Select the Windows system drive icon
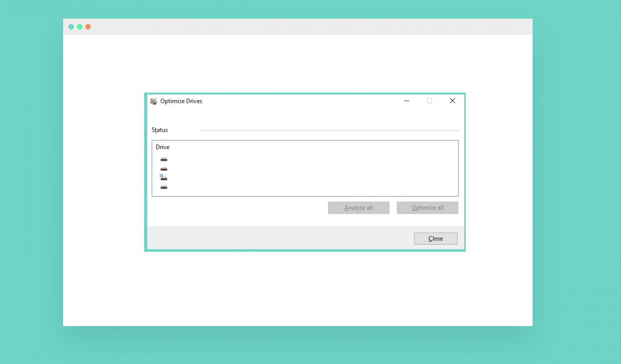Screen dimensions: 621x364 pyautogui.click(x=164, y=177)
